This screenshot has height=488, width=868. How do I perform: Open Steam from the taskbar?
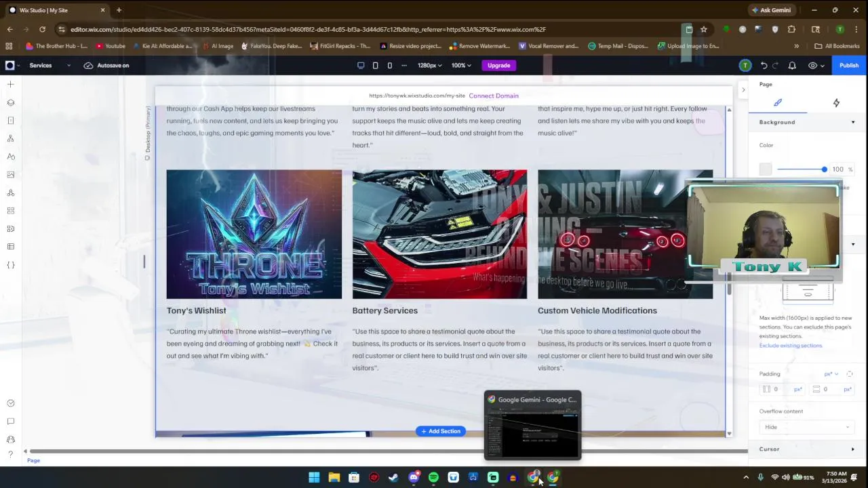pyautogui.click(x=393, y=477)
